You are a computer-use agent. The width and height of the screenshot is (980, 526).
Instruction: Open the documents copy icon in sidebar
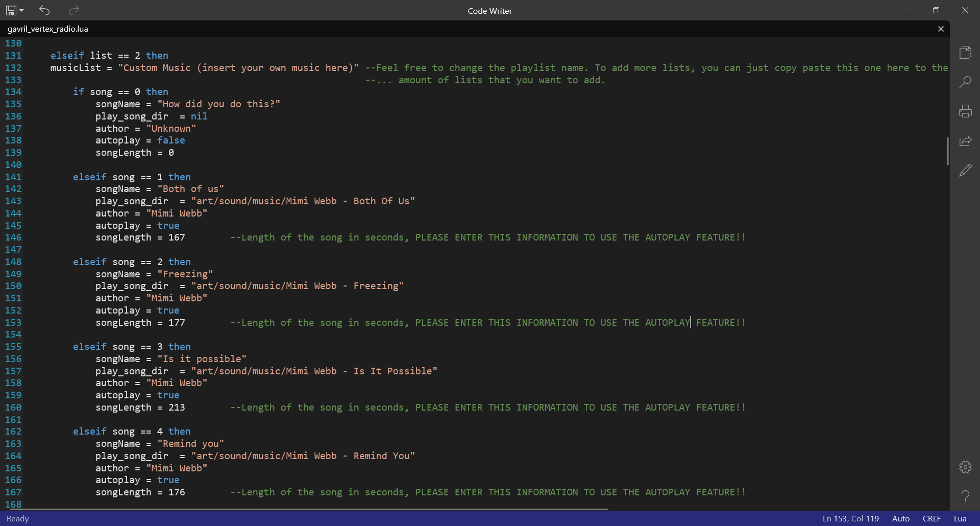(965, 52)
